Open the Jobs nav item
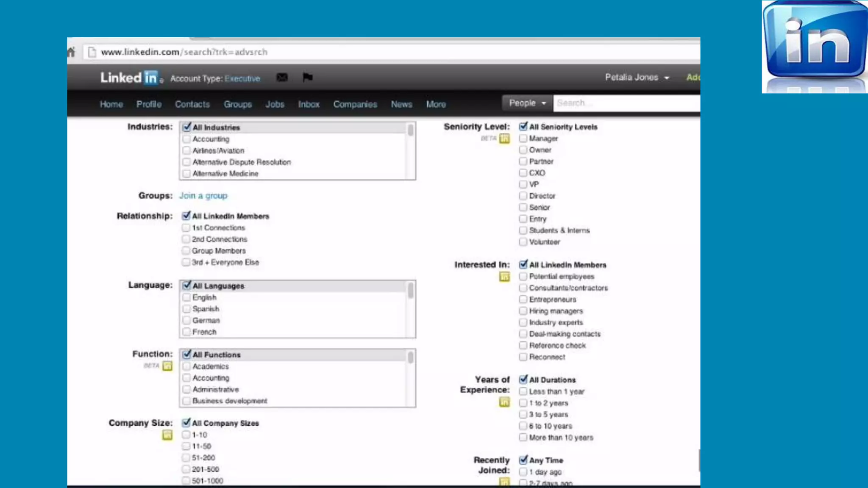 click(275, 104)
